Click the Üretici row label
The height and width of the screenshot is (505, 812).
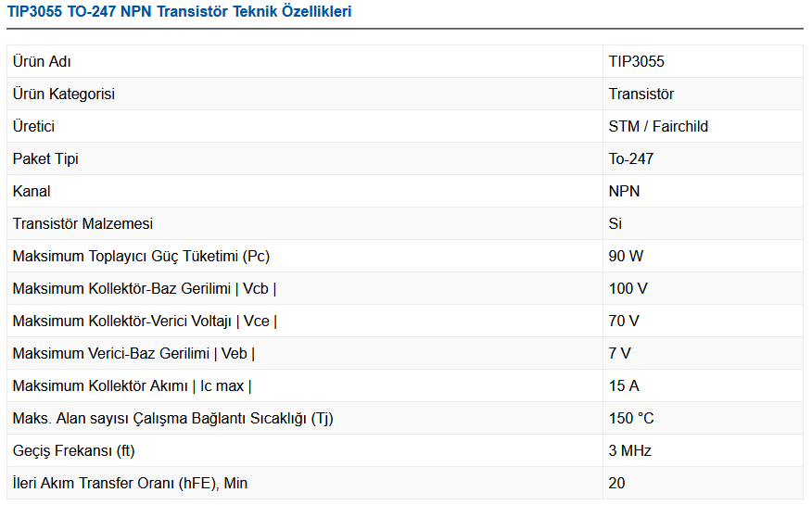[x=33, y=127]
